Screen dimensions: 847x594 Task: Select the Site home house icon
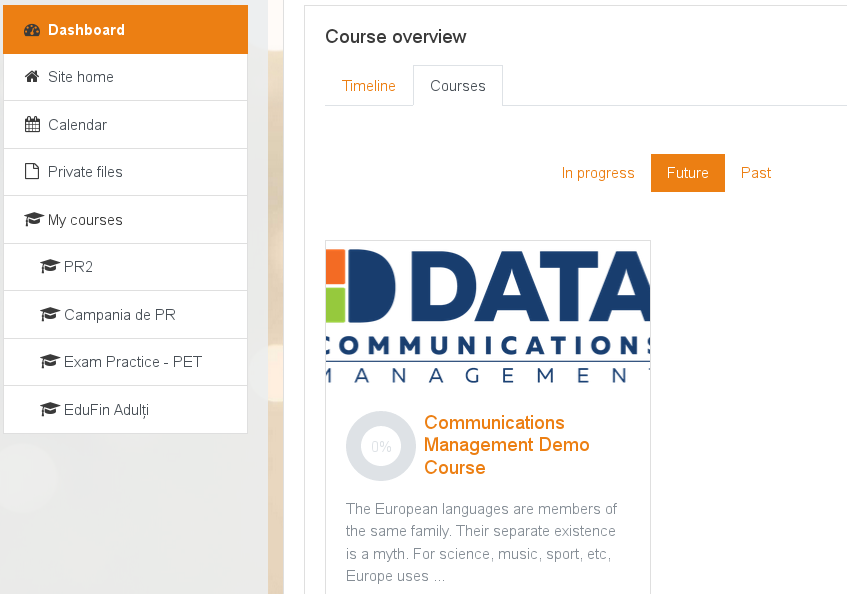(33, 76)
